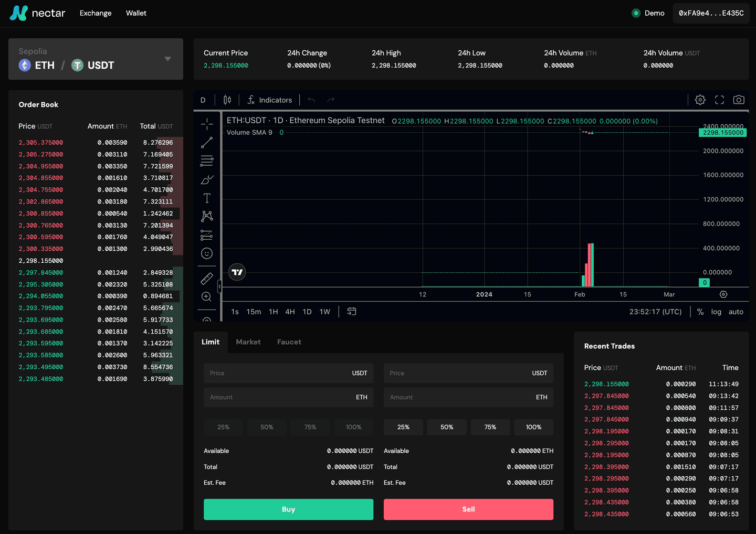Click the Buy button
The width and height of the screenshot is (756, 534).
(288, 509)
